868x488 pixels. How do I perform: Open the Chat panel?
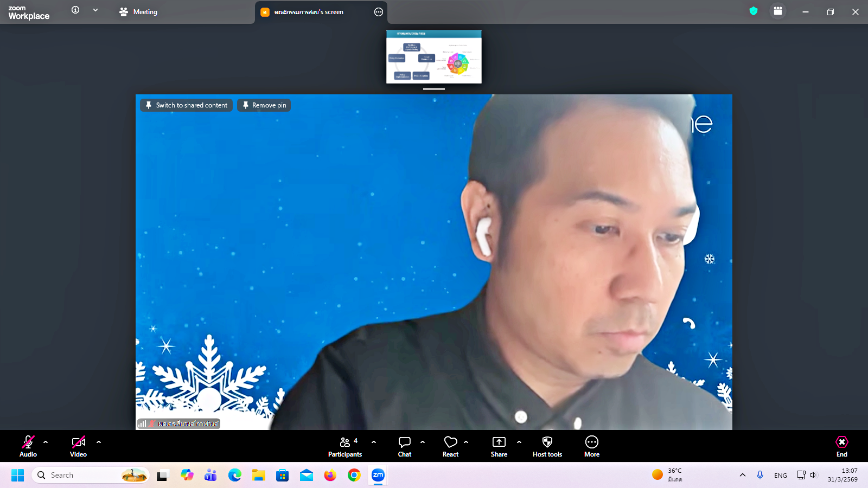click(x=405, y=446)
